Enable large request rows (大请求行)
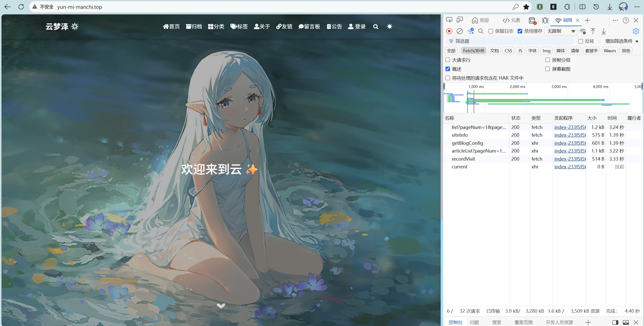Image resolution: width=644 pixels, height=326 pixels. click(448, 60)
